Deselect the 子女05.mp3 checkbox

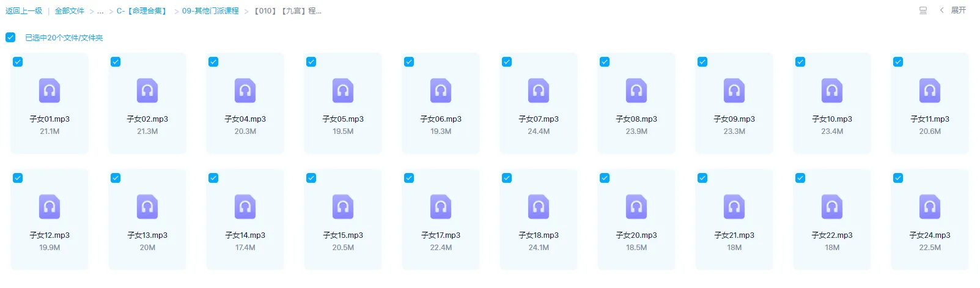(x=311, y=62)
